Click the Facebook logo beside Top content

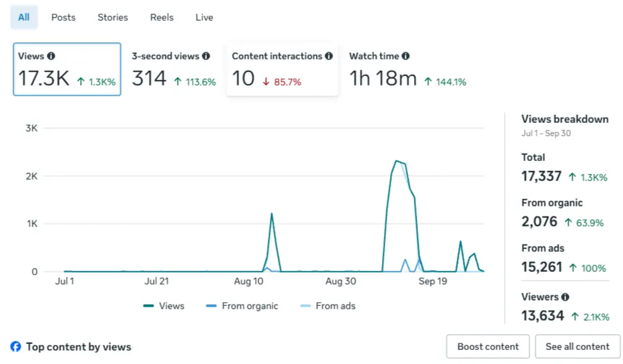point(16,347)
